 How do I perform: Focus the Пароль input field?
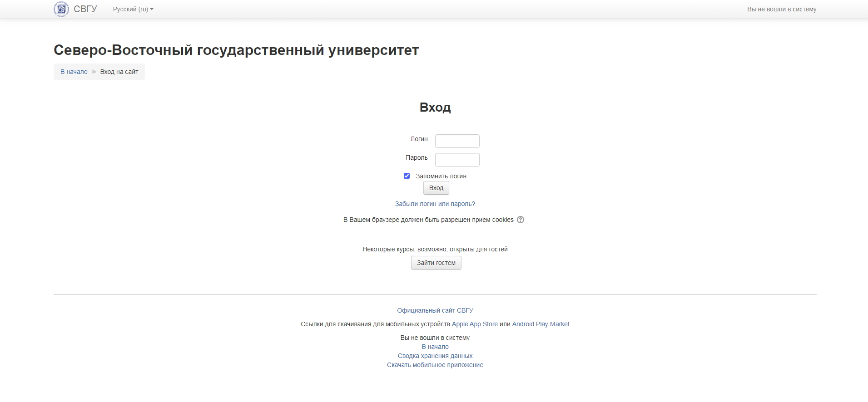tap(457, 160)
